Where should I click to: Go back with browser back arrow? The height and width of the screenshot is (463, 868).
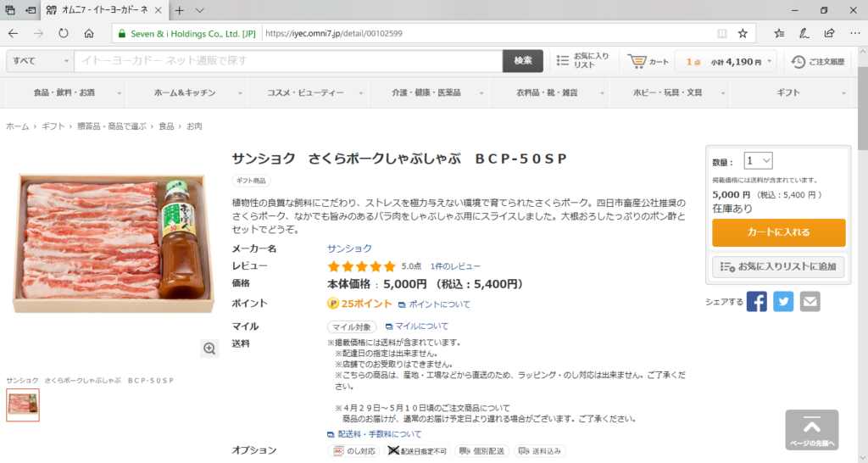(x=13, y=33)
